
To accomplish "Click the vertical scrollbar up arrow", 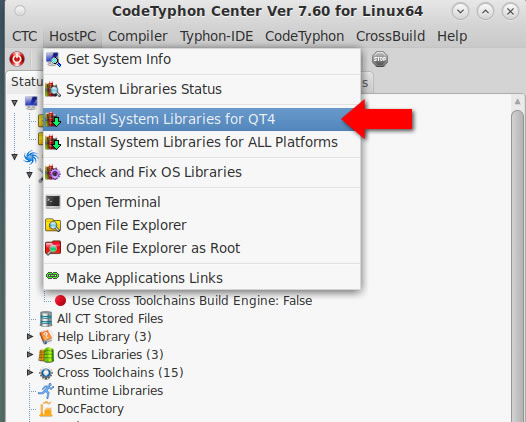I will [x=517, y=102].
